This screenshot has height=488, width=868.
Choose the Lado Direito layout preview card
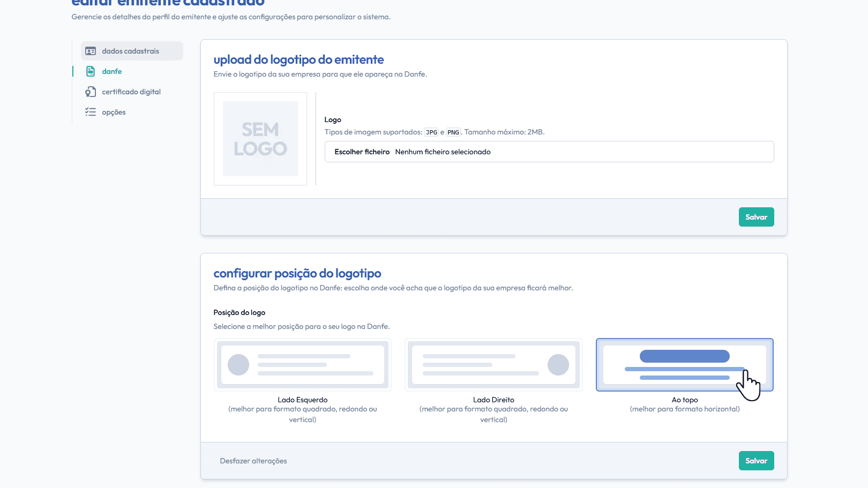click(493, 365)
